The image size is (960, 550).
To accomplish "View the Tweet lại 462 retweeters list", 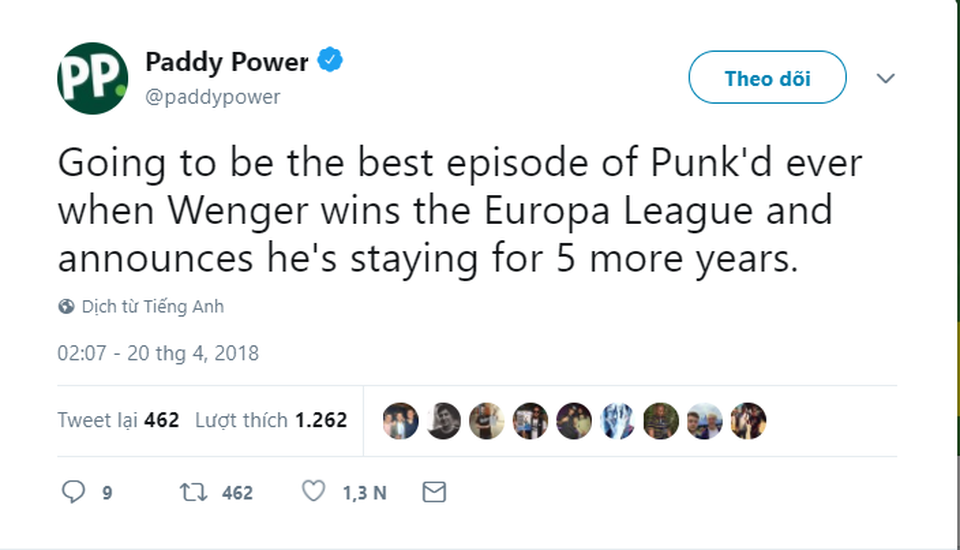I will pyautogui.click(x=118, y=420).
